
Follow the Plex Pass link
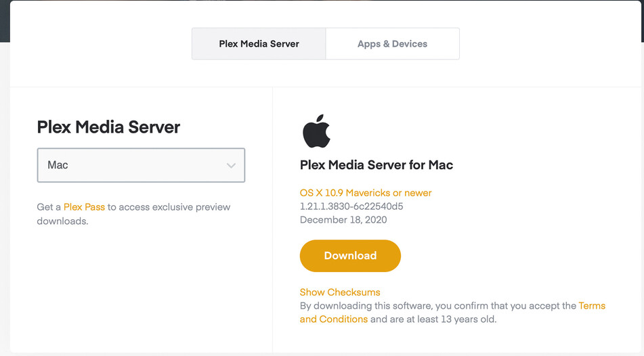pos(84,207)
